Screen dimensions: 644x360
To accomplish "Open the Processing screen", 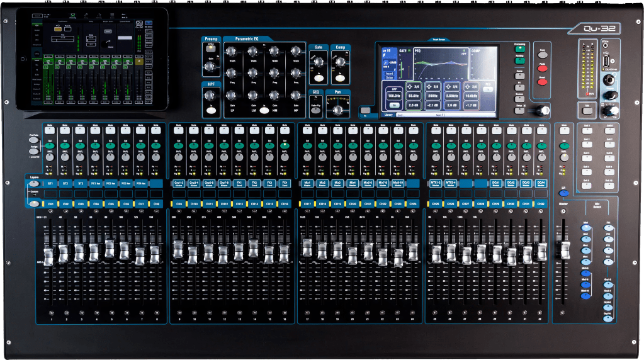I will [x=520, y=48].
